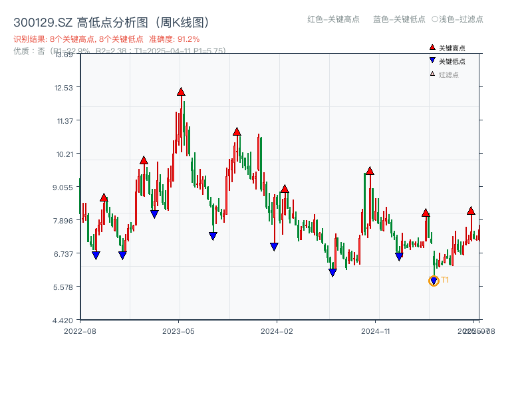Click the blue low-point marker at the lowest trough

click(x=332, y=273)
